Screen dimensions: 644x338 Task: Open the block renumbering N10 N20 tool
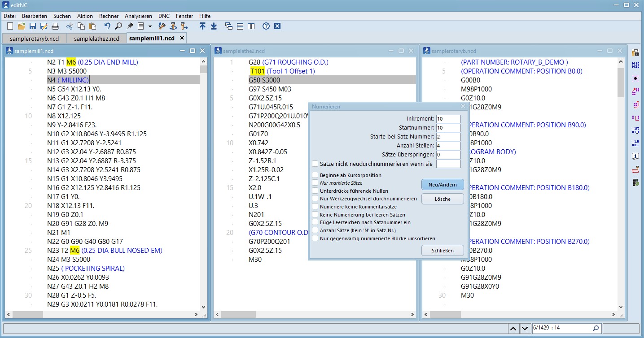635,65
